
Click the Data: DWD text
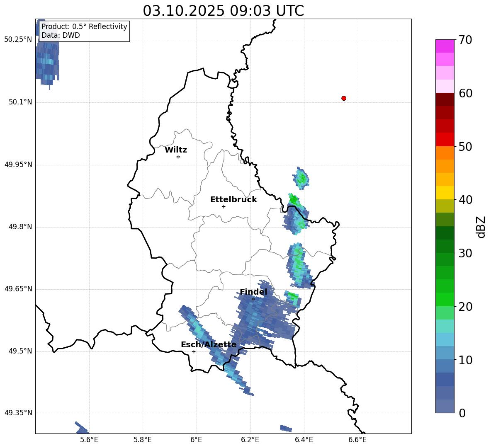[61, 35]
